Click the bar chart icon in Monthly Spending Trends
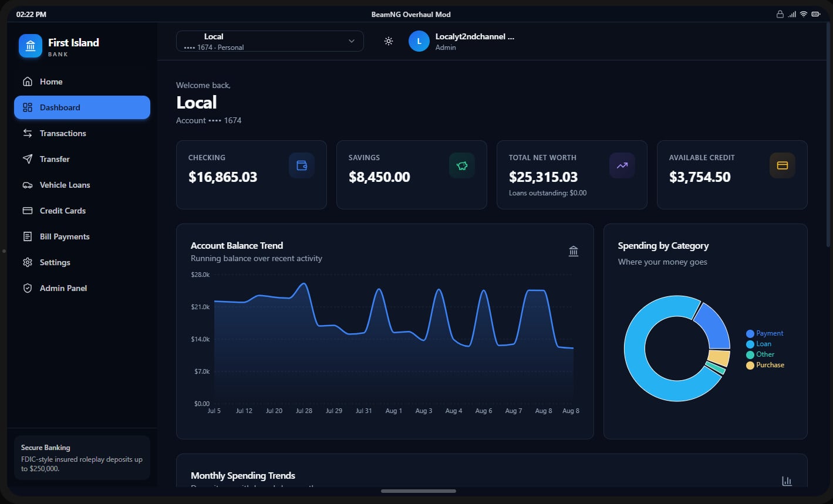The width and height of the screenshot is (833, 504). click(x=787, y=481)
